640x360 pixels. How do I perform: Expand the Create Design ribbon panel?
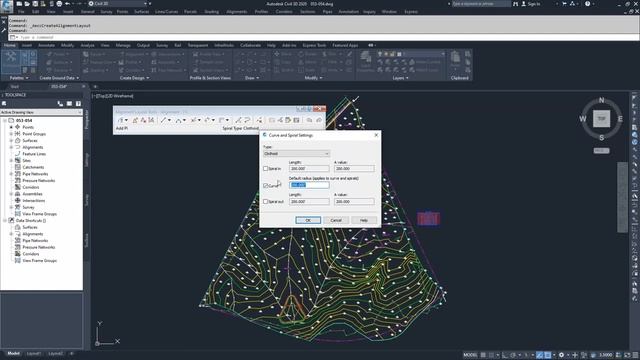click(134, 78)
